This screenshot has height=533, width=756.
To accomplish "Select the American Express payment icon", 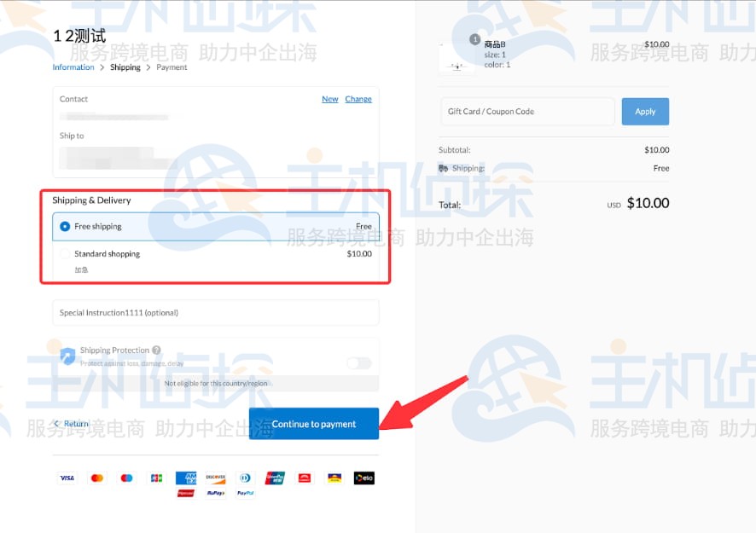I will coord(186,478).
